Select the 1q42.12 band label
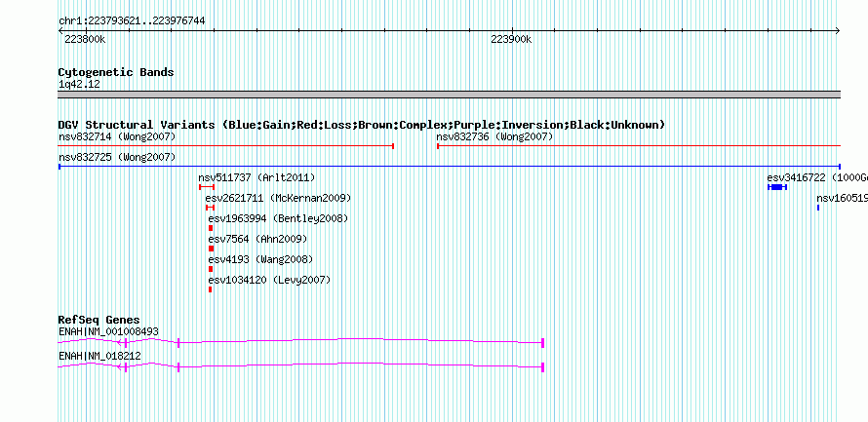This screenshot has height=422, width=868. 79,84
